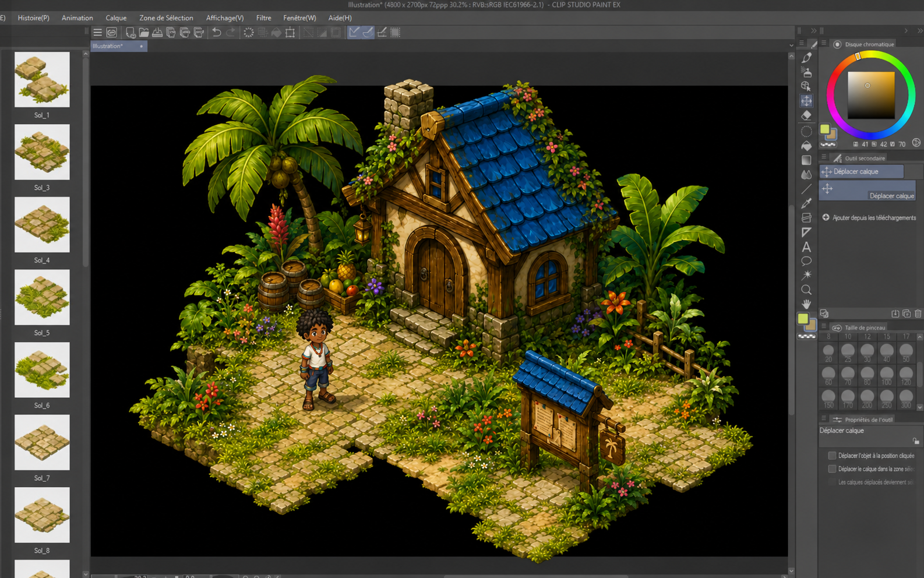The width and height of the screenshot is (924, 578).
Task: Open the Filtre menu
Action: click(264, 18)
